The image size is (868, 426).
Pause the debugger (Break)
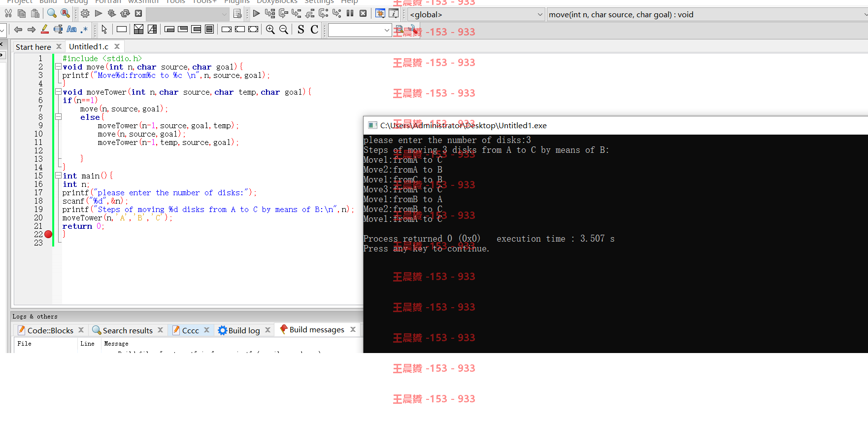(x=350, y=13)
